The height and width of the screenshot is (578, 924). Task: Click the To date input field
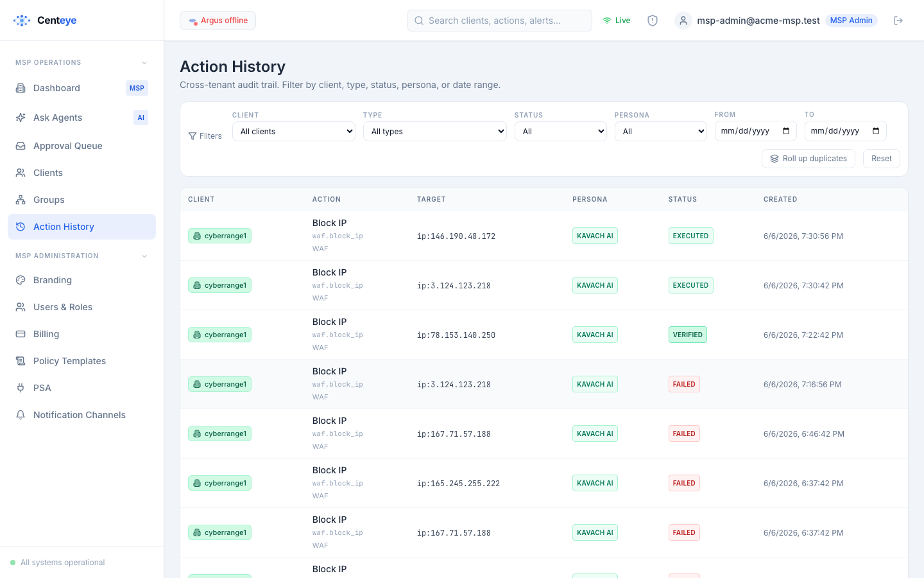(x=846, y=131)
